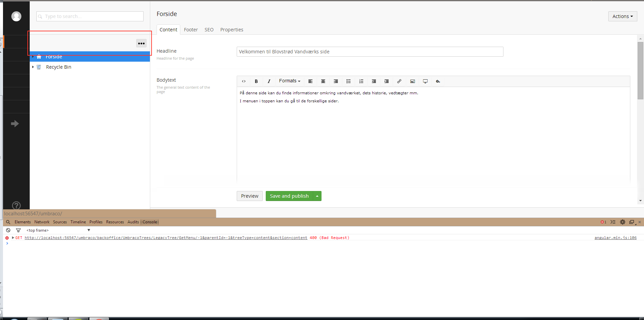Click the red error count indicator
This screenshot has width=644, height=320.
coord(604,222)
